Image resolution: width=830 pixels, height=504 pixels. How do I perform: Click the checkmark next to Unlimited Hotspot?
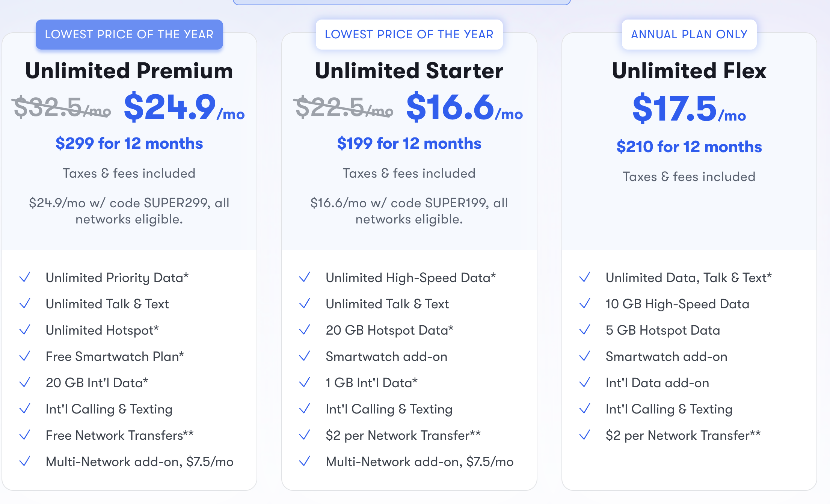(x=25, y=330)
